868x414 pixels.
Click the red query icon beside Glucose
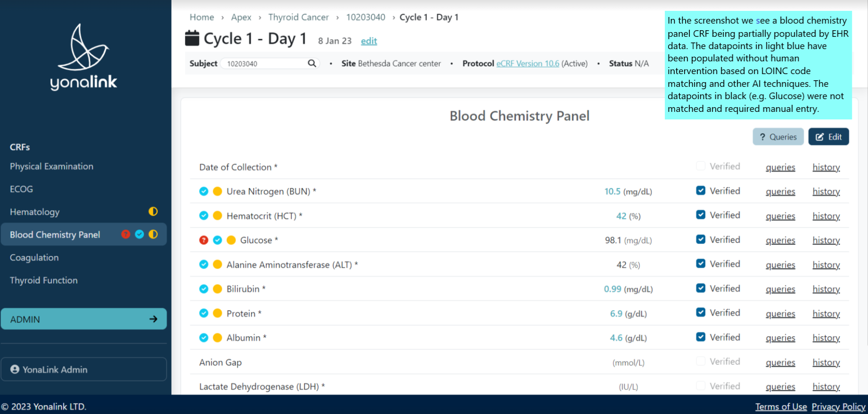coord(204,240)
